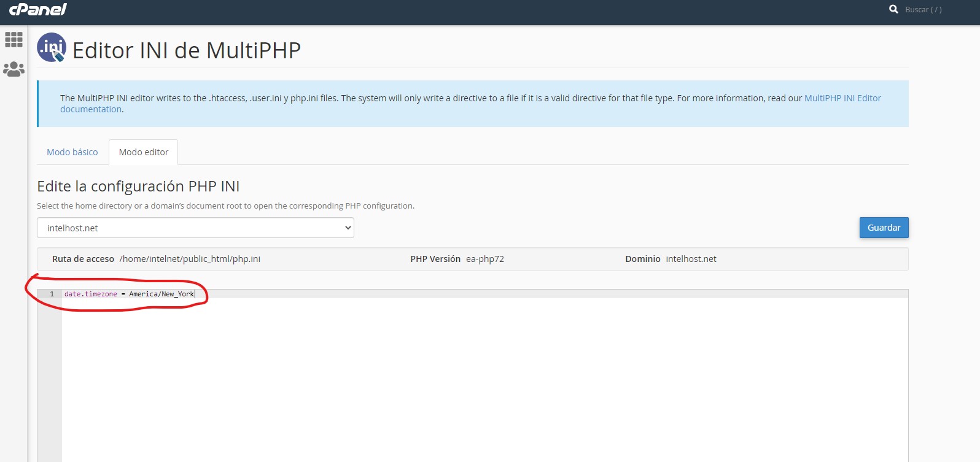This screenshot has width=980, height=462.
Task: Open the user manager people icon
Action: 14,69
